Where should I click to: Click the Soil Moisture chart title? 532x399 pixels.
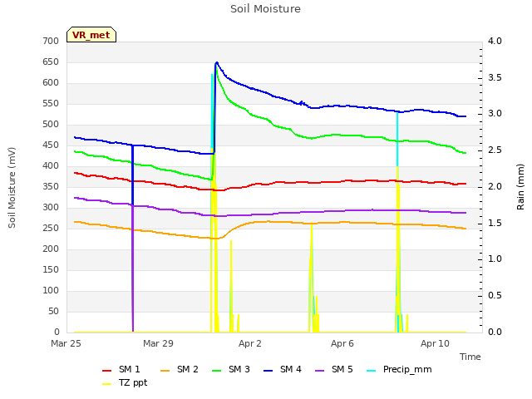(x=266, y=9)
